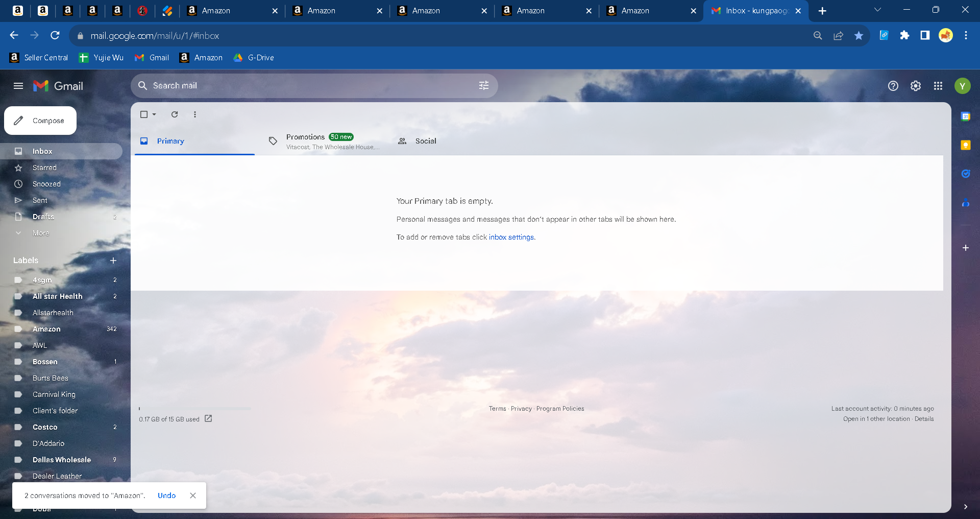Open Gmail Settings gear icon
Screen dimensions: 980x519
(x=916, y=86)
